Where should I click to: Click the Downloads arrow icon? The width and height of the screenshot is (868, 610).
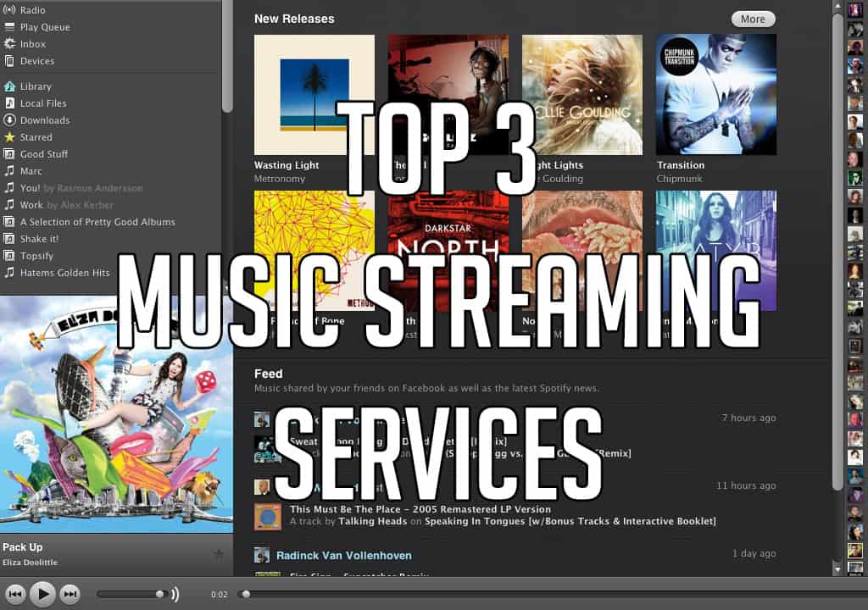[x=9, y=120]
